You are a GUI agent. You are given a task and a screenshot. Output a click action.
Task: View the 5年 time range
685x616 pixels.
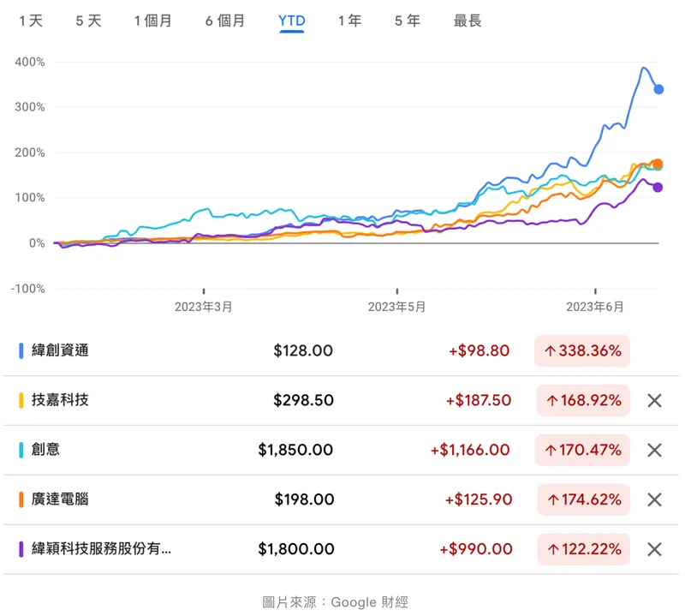tap(408, 21)
